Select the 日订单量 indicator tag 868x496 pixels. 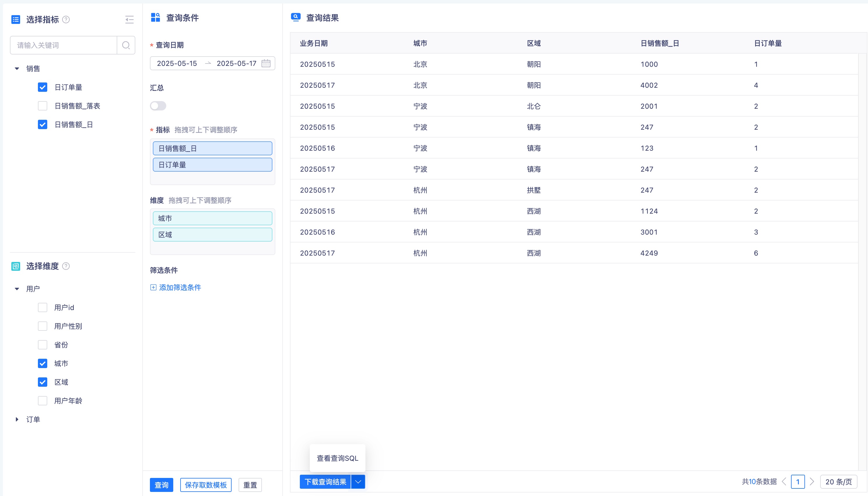[x=212, y=165]
